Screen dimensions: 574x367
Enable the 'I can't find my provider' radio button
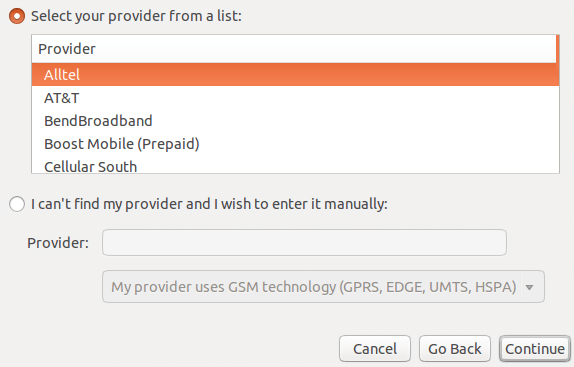pos(17,204)
